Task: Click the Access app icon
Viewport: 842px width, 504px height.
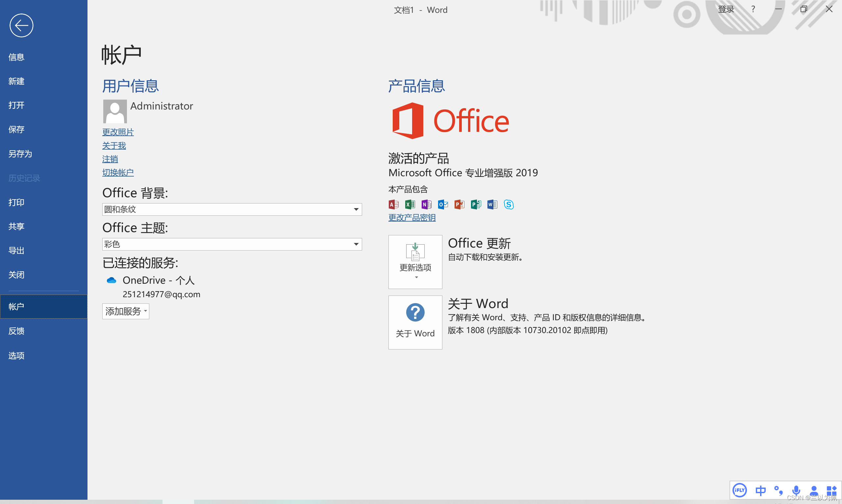Action: click(x=394, y=204)
